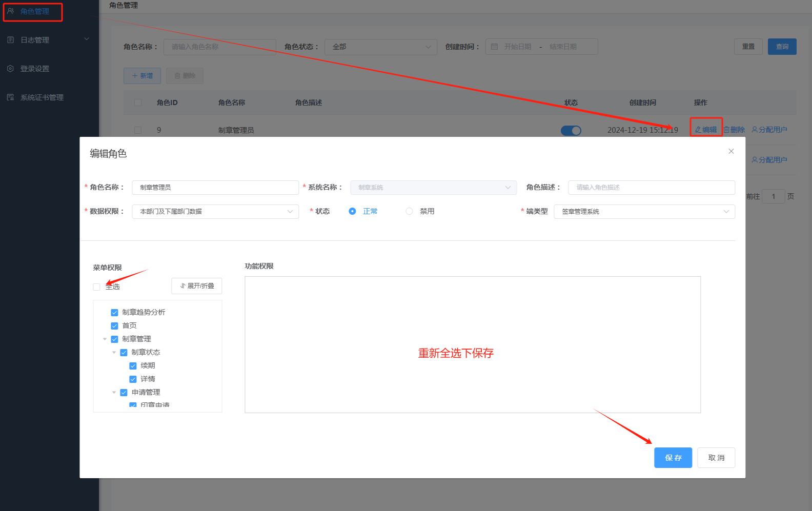Check the 全选 checkbox
Screen dimensions: 812x511
(x=96, y=287)
